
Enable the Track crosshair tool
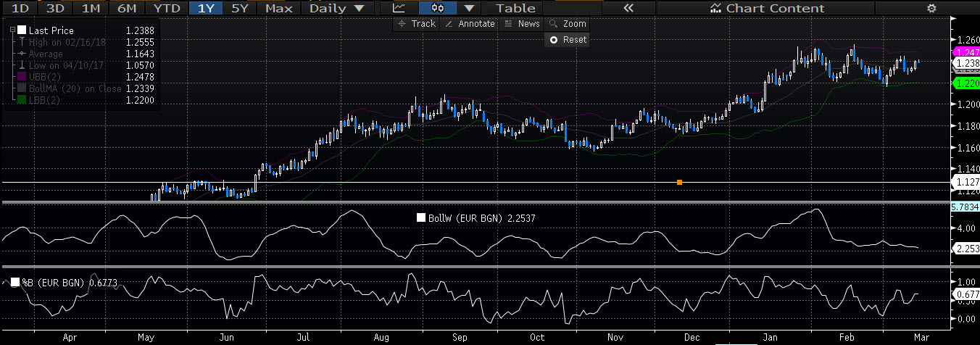[416, 24]
